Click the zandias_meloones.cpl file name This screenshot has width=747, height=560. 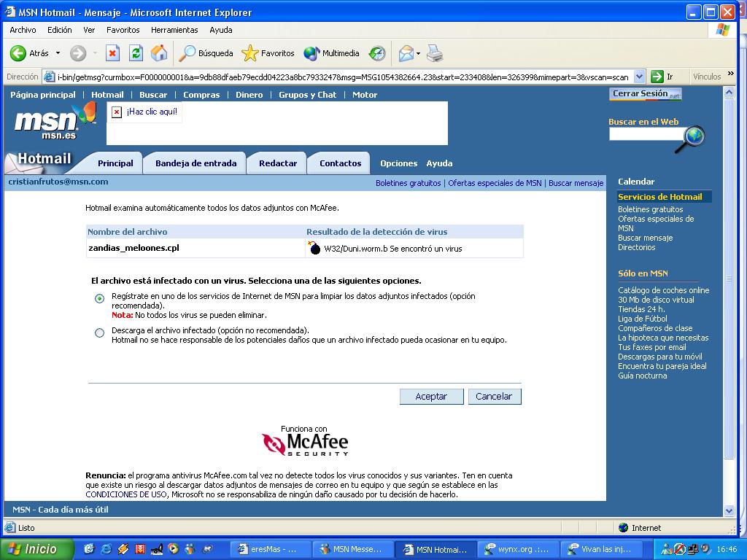pyautogui.click(x=134, y=248)
